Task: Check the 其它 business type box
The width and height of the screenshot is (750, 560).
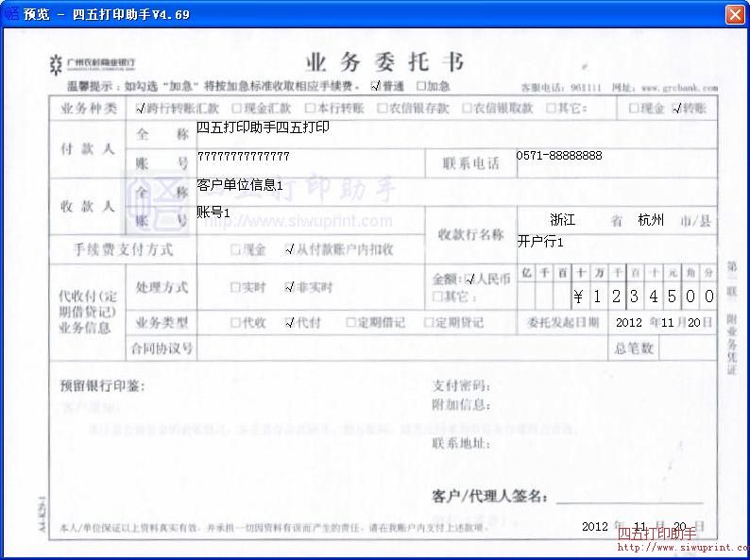Action: [x=551, y=109]
